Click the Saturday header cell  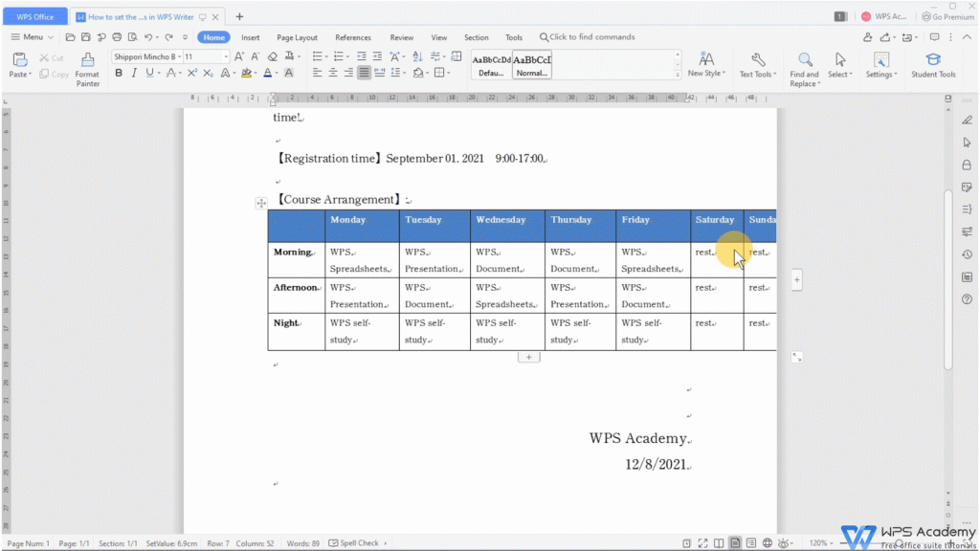[717, 226]
